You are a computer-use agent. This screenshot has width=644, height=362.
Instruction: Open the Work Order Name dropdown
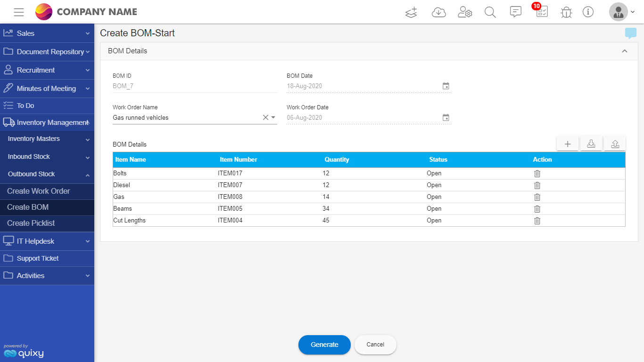[x=273, y=117]
